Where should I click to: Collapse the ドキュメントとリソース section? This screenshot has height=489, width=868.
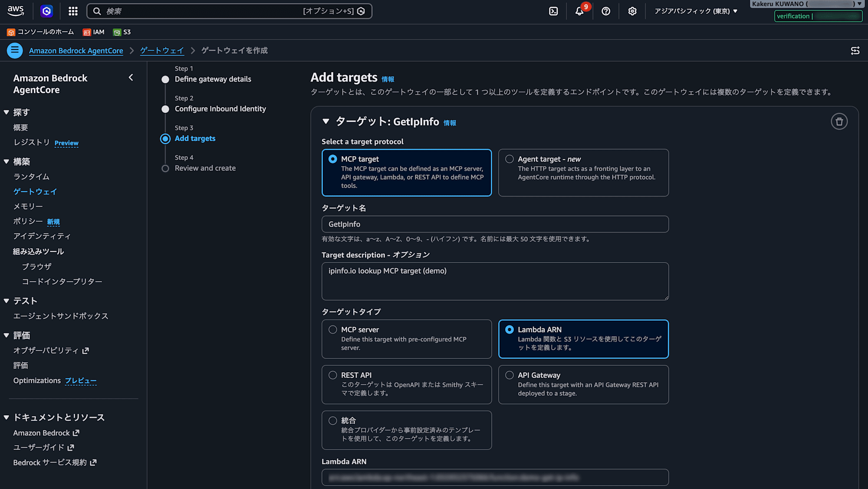7,417
